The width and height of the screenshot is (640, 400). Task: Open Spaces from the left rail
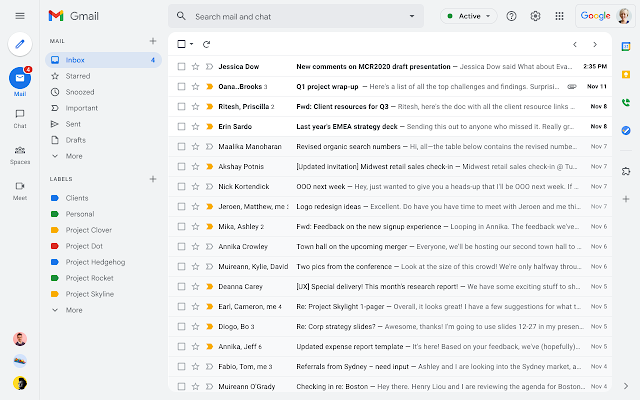pos(20,154)
